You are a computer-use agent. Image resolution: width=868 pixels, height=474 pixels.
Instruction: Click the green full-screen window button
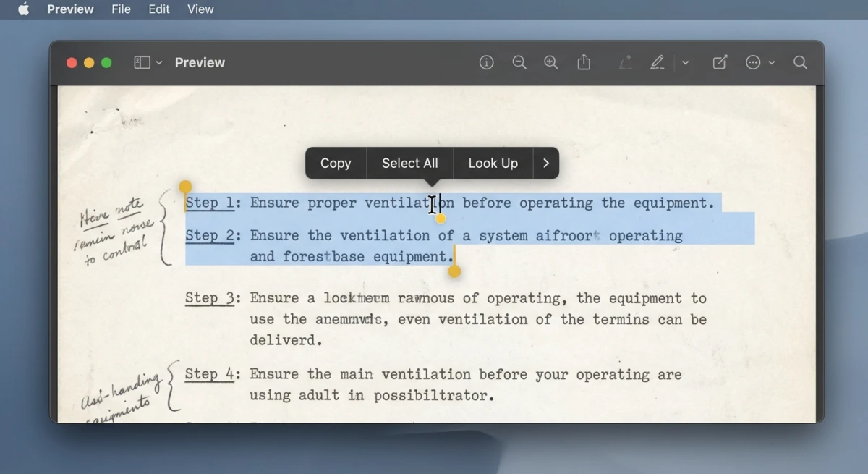(106, 63)
